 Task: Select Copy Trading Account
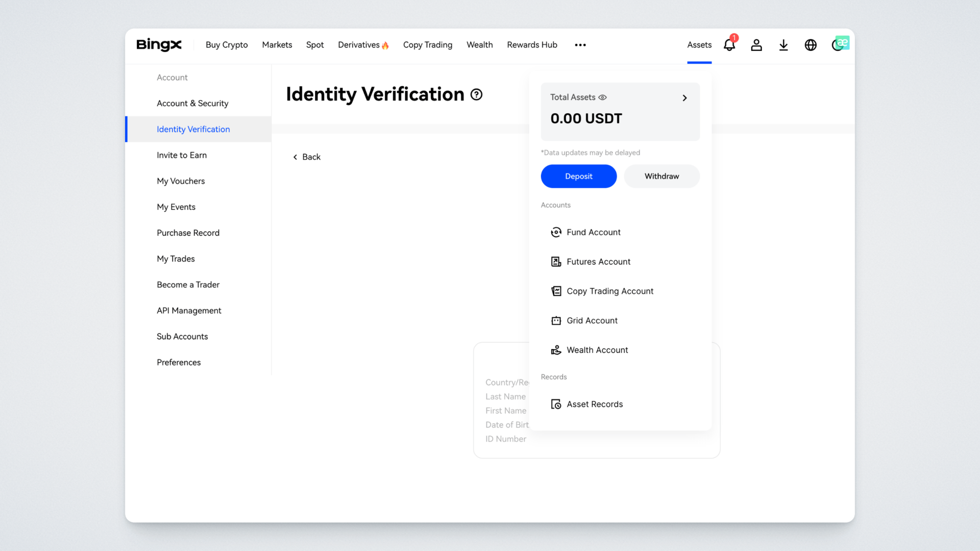(609, 291)
